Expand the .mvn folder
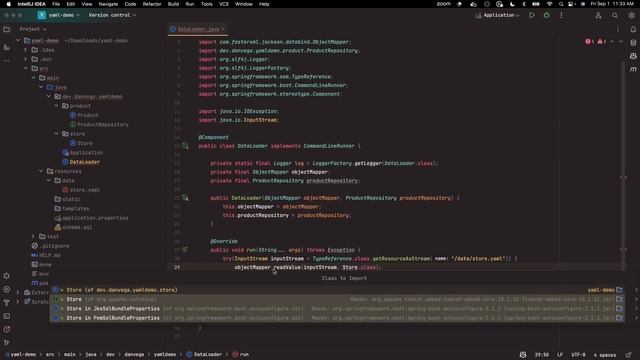The image size is (640, 360). tap(26, 59)
